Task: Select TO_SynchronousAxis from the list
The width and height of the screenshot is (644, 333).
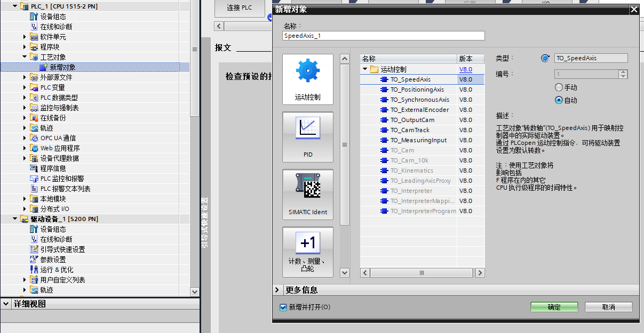Action: (419, 100)
